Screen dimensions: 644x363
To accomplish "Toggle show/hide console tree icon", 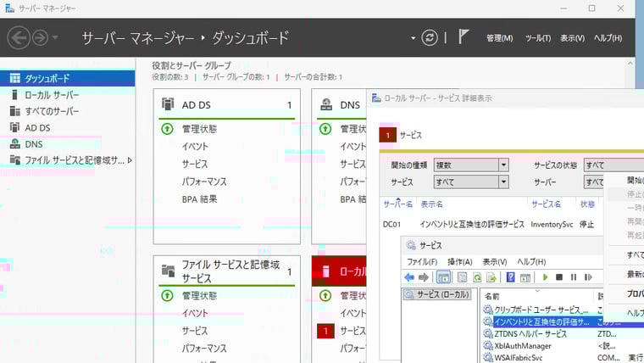I will point(443,277).
